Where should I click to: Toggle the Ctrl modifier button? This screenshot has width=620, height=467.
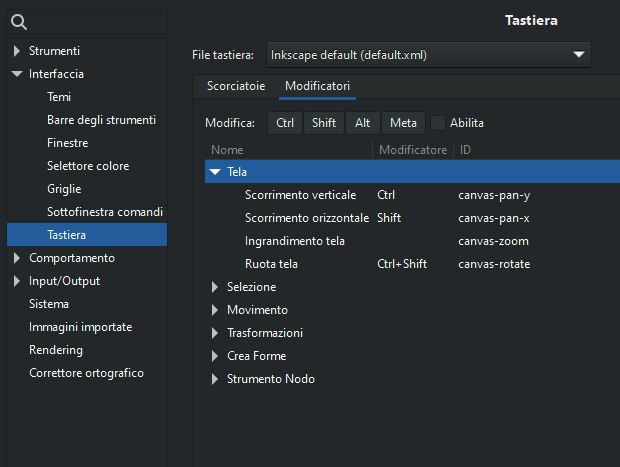pyautogui.click(x=285, y=123)
